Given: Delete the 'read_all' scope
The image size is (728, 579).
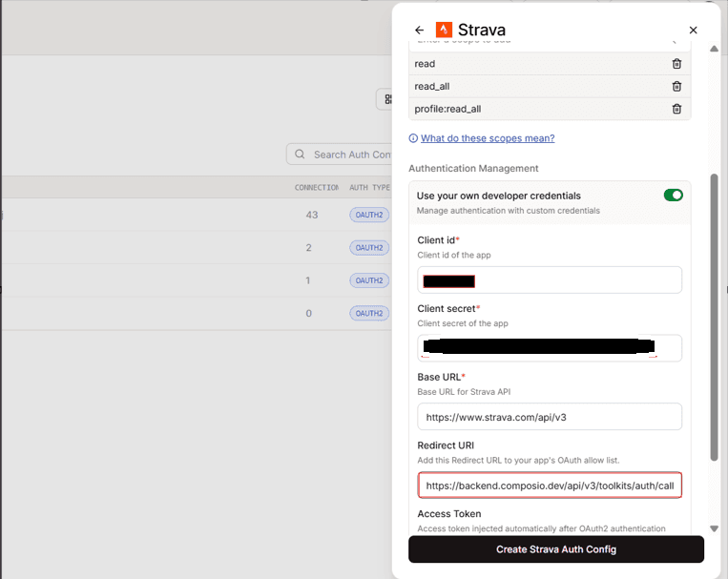Looking at the screenshot, I should [676, 87].
